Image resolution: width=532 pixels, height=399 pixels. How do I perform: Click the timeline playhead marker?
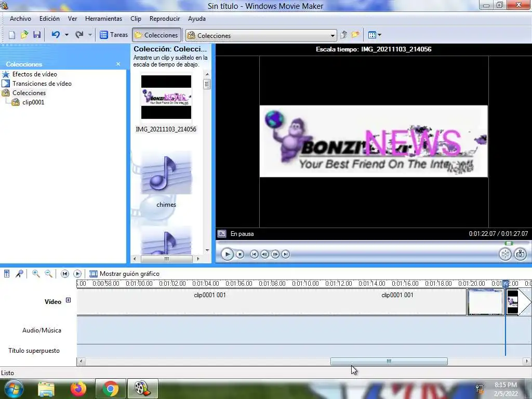[506, 284]
